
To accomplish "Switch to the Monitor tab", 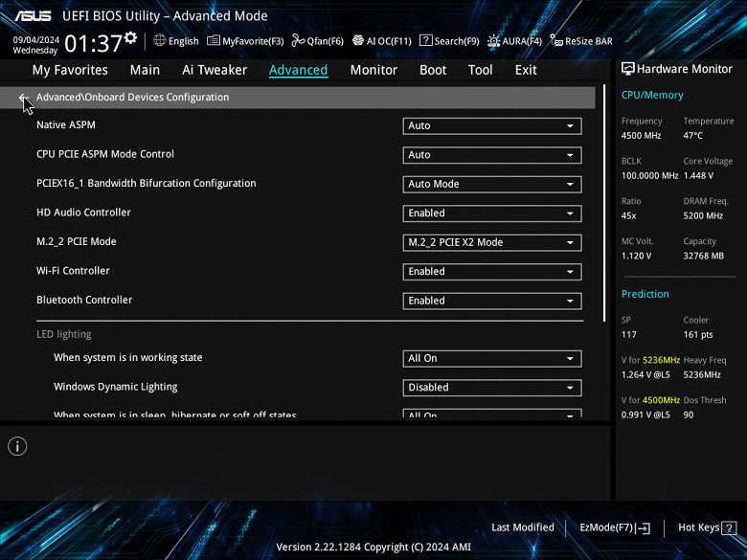I will pyautogui.click(x=373, y=70).
